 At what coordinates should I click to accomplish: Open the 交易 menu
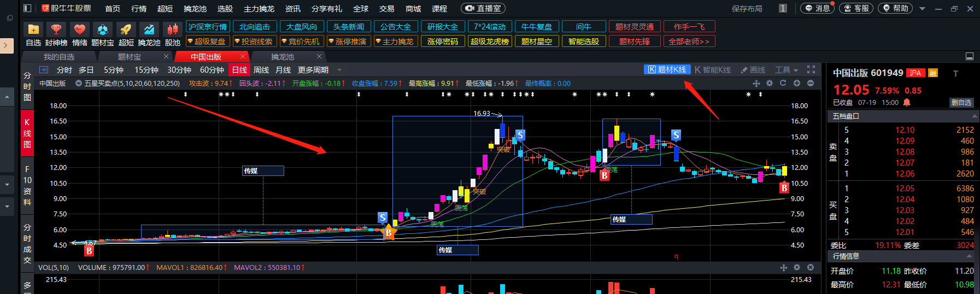point(387,8)
